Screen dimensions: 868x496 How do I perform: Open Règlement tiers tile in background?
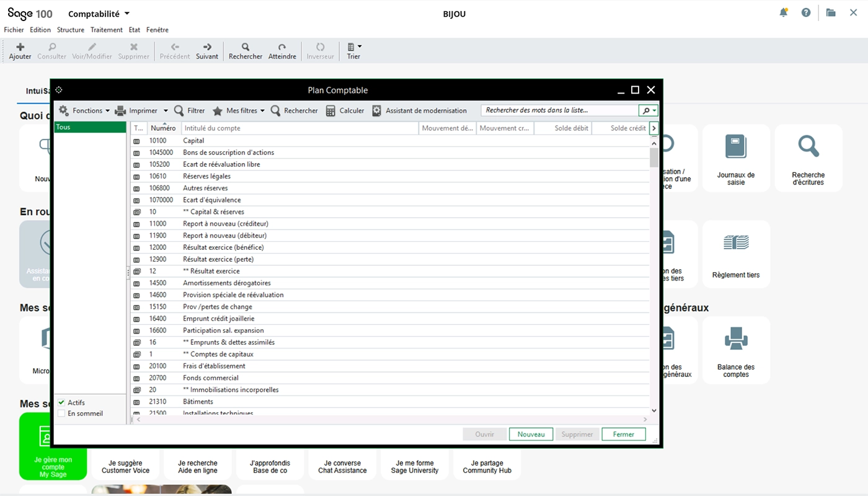coord(736,254)
